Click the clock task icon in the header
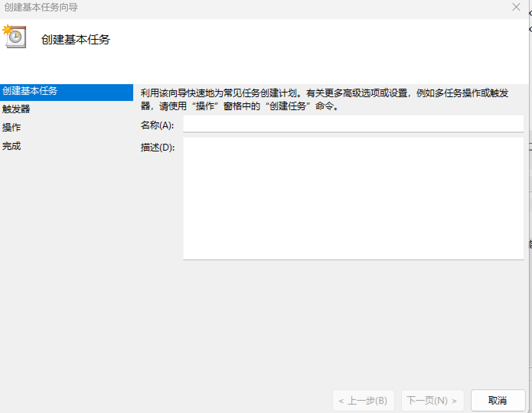Screen dimensions: 532x413 [x=15, y=37]
